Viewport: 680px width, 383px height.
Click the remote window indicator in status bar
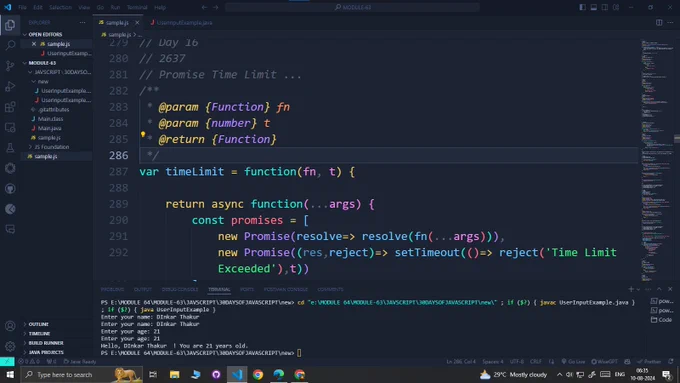(7, 361)
